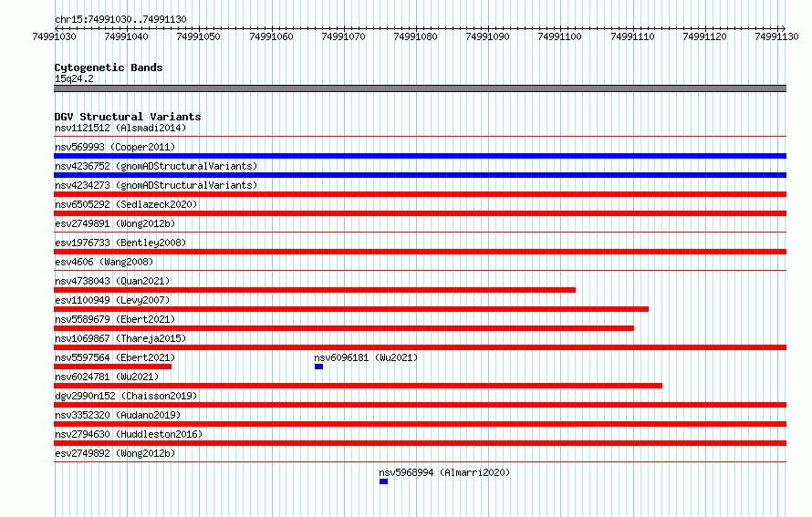Select the nsv2794630 red bar
The height and width of the screenshot is (517, 812).
click(420, 443)
